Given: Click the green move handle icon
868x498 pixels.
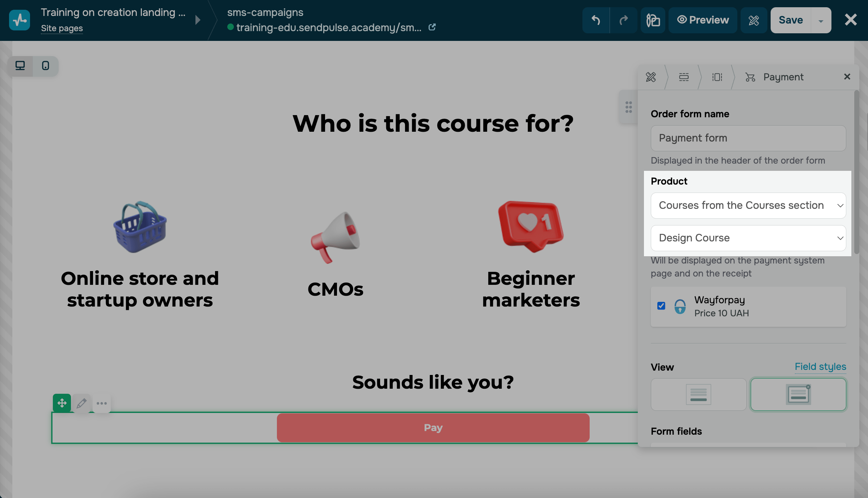Looking at the screenshot, I should point(62,403).
